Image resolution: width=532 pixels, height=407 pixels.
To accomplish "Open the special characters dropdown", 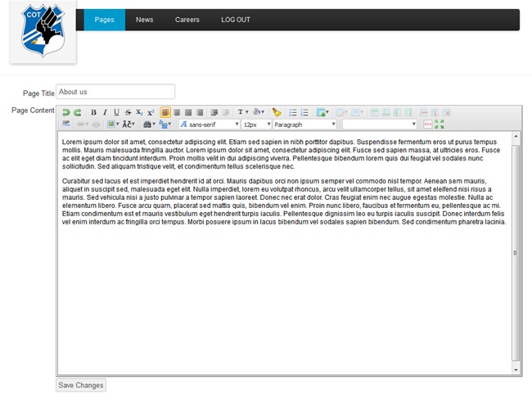I will (x=128, y=124).
